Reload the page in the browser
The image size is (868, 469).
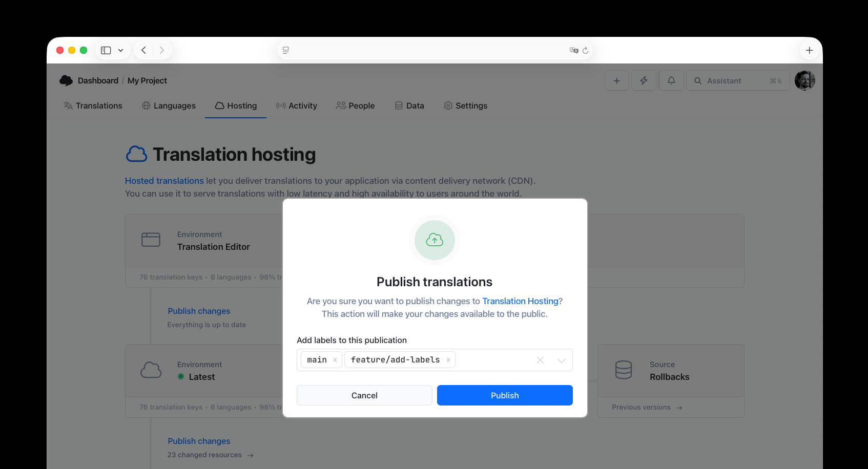[585, 50]
